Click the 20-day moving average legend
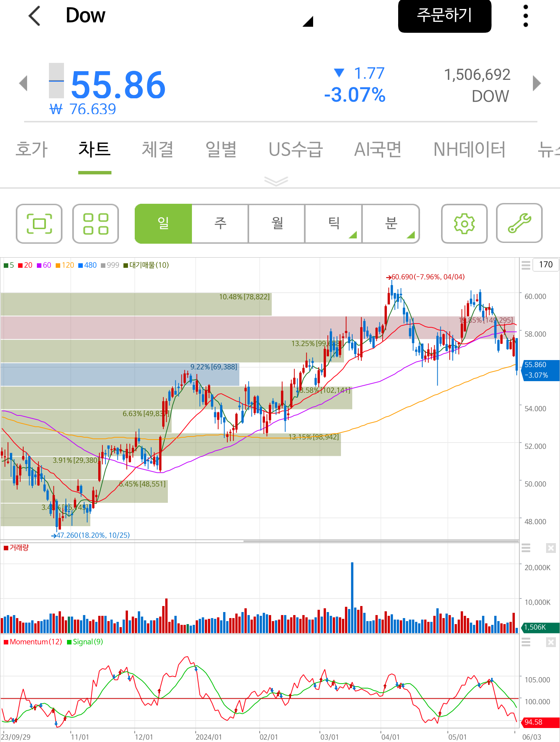 (x=25, y=265)
